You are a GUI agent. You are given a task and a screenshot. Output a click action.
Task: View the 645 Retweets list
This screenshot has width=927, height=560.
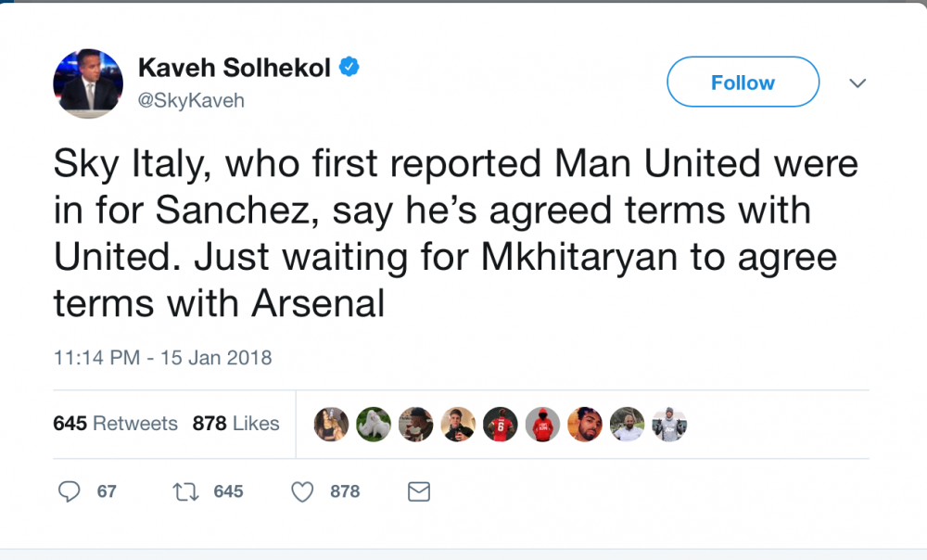pos(115,424)
